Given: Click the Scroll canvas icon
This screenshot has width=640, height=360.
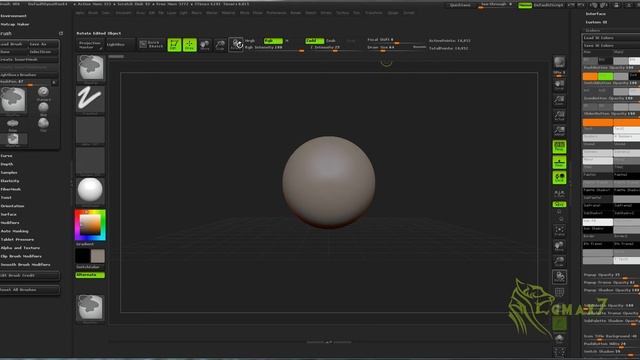Looking at the screenshot, I should coord(560,85).
